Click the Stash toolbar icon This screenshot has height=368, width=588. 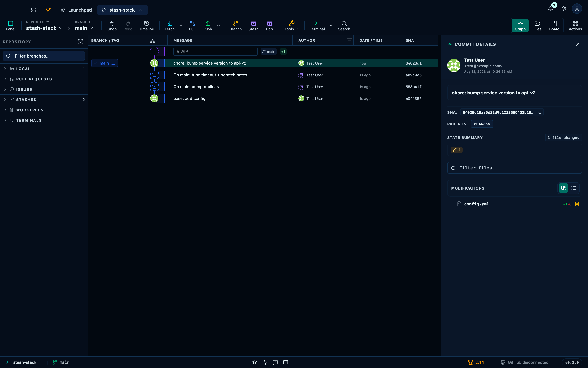[x=253, y=26]
